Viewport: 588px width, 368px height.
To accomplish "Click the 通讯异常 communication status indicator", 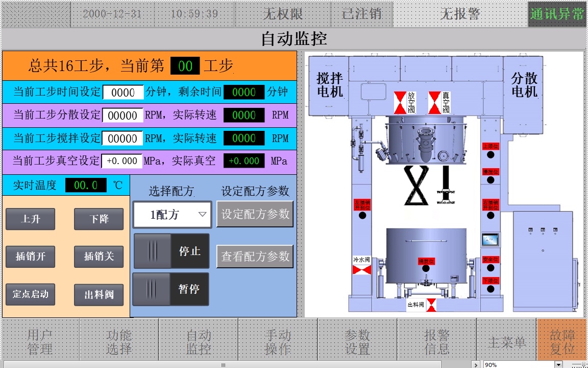I will pyautogui.click(x=556, y=14).
